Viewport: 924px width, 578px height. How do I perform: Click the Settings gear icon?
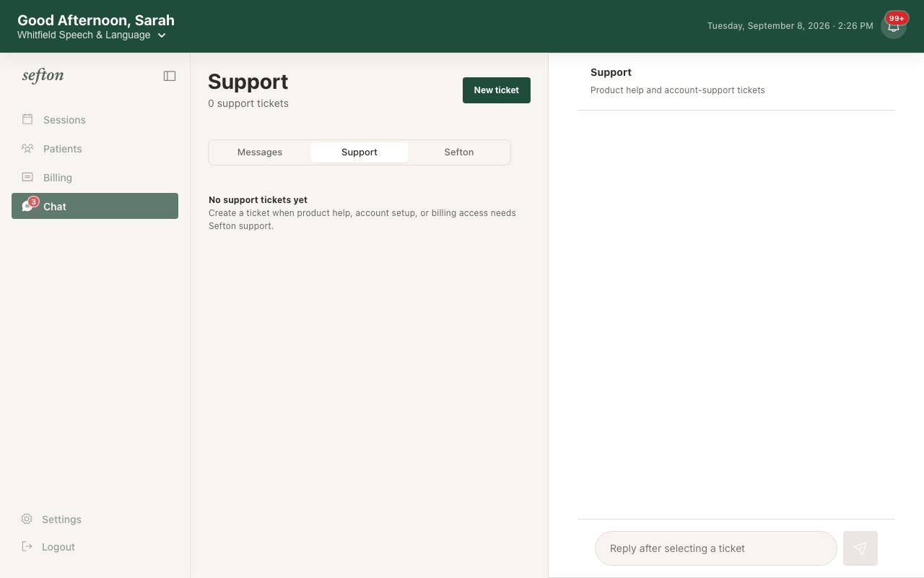(x=27, y=519)
